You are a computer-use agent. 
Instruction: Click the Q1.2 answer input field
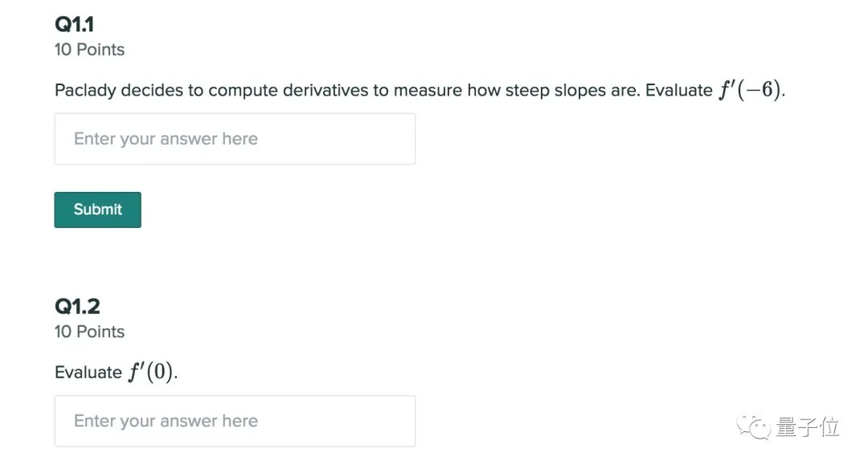tap(235, 421)
